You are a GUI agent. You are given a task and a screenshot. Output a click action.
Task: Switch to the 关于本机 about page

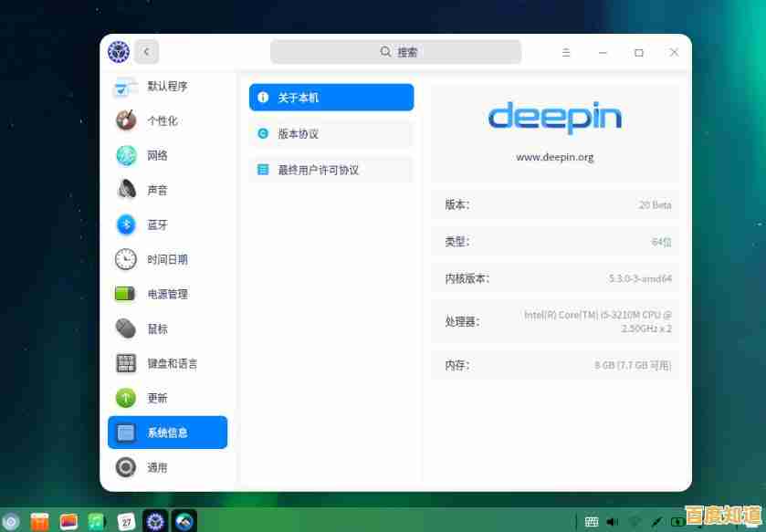pos(331,97)
